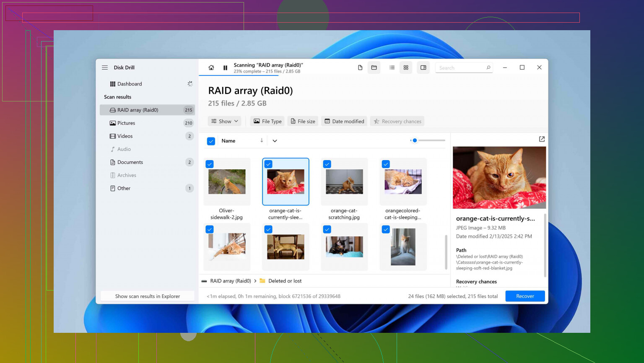Screen dimensions: 644x363
Task: Click the home icon in toolbar
Action: point(211,67)
